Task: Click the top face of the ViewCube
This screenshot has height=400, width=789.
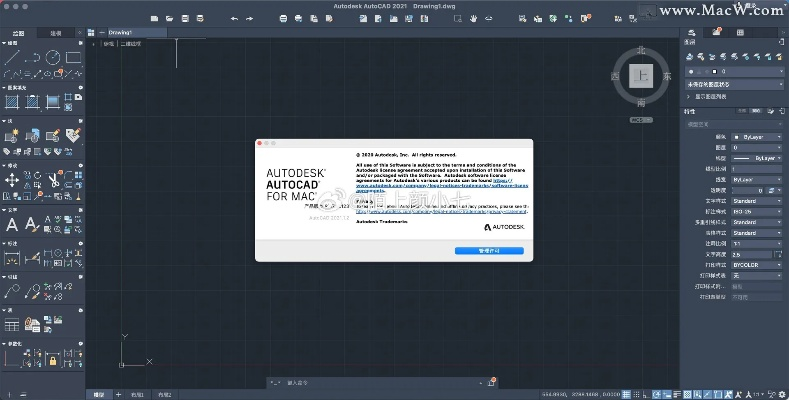Action: 642,76
